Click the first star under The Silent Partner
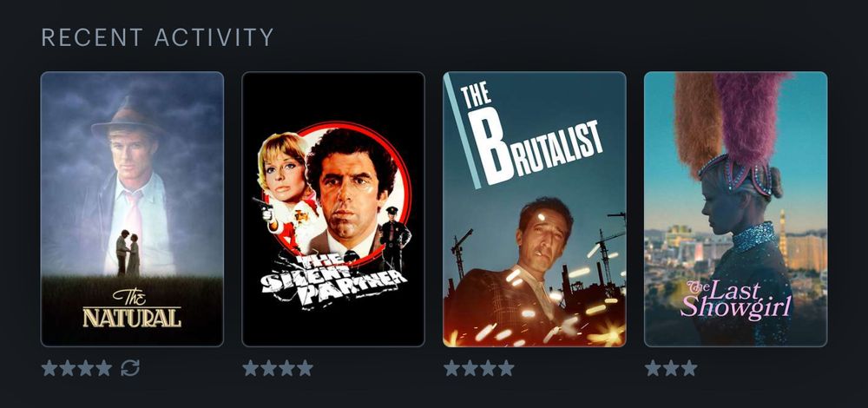 250,367
